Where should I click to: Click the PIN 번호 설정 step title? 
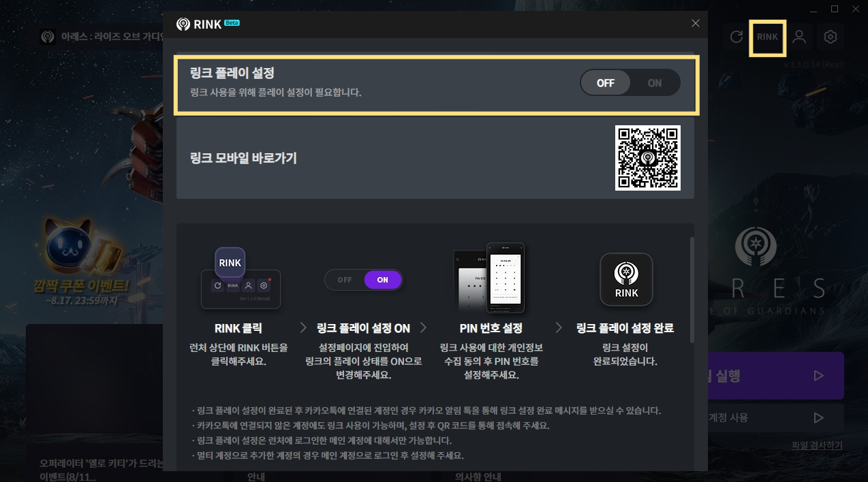491,328
